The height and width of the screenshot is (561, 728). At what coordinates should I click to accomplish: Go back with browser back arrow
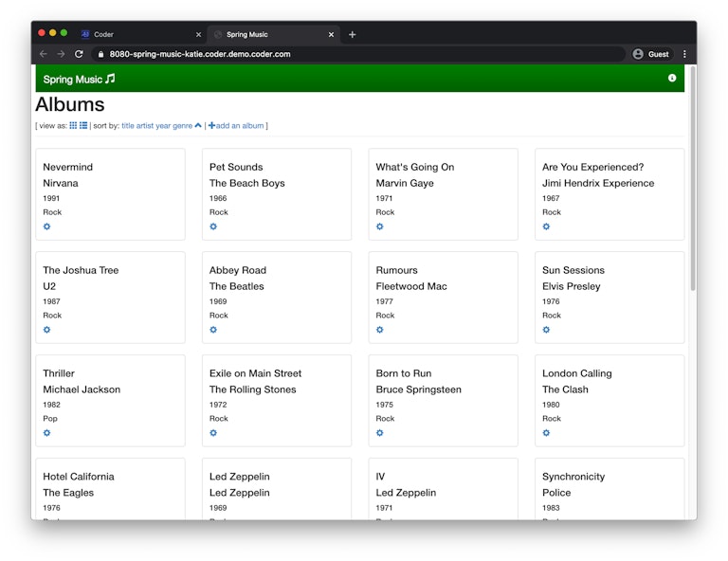44,54
